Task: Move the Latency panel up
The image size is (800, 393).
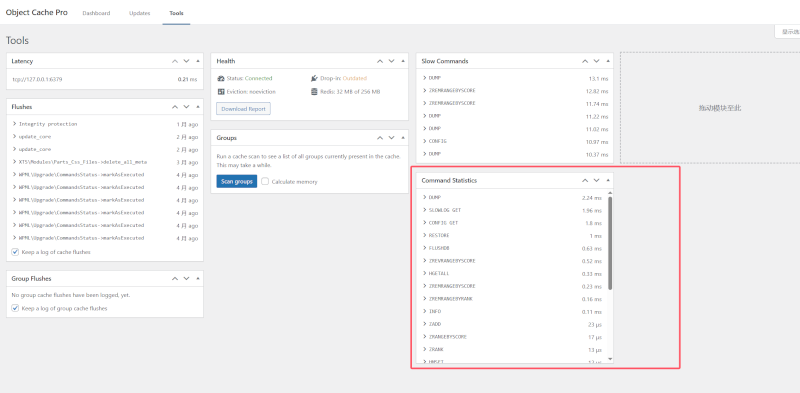Action: coord(175,61)
